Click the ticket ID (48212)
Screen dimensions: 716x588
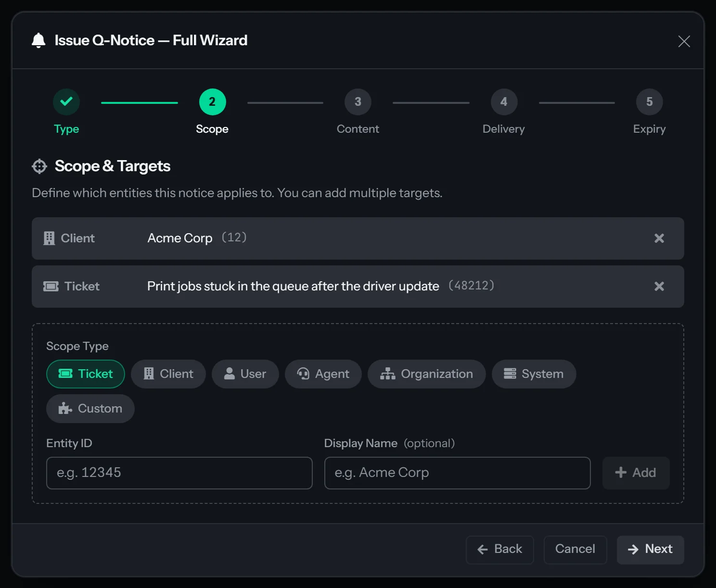(x=472, y=286)
